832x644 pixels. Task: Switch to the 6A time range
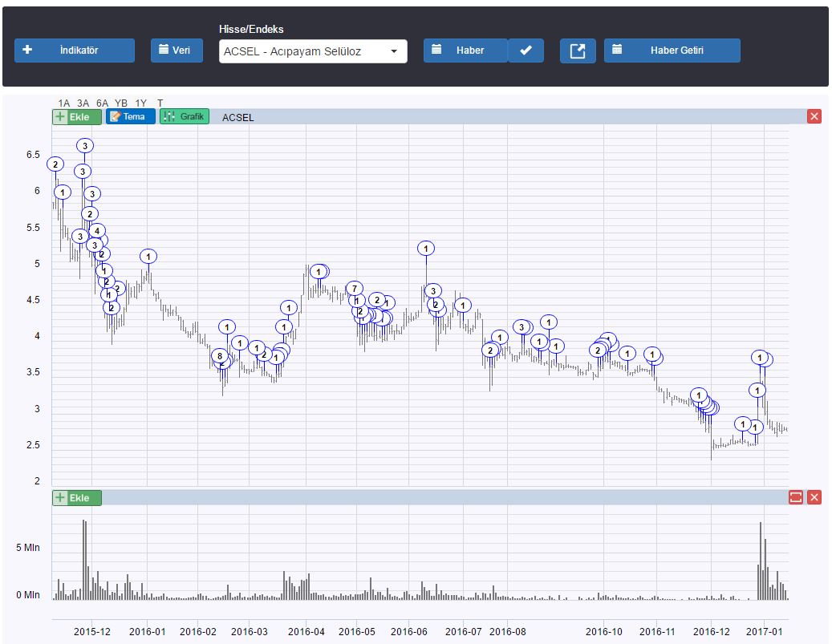coord(102,103)
